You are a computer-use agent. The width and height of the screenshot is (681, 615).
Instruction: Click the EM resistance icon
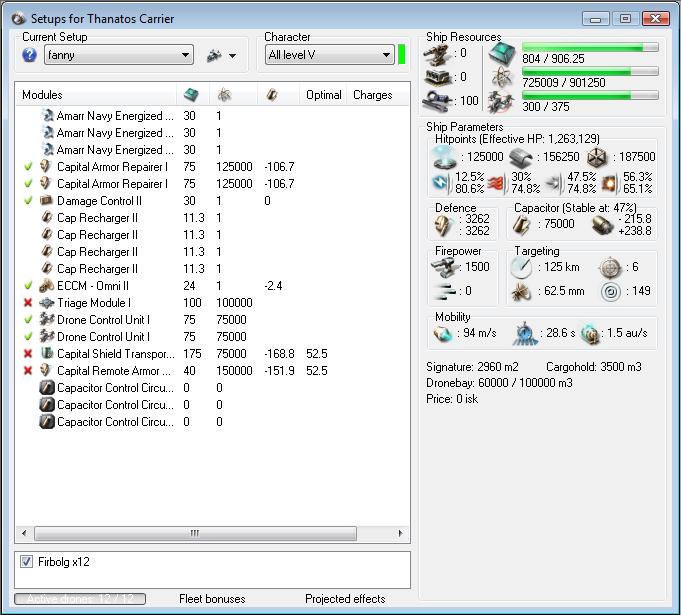click(441, 183)
